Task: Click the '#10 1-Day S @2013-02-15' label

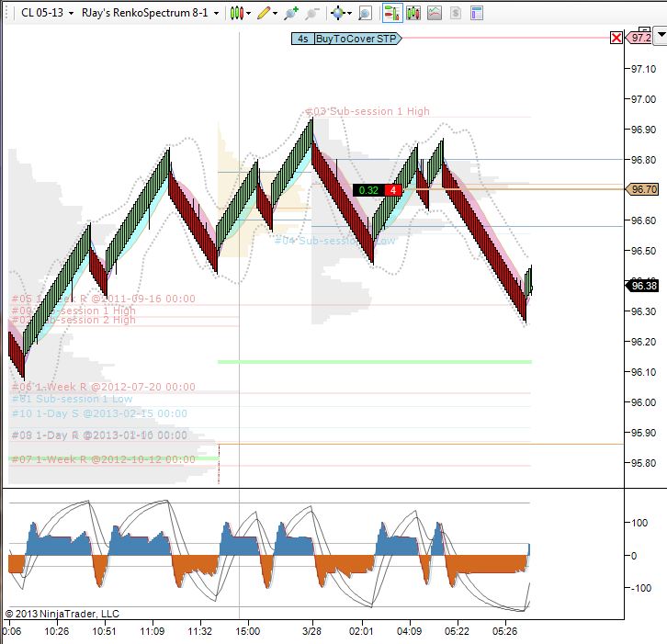Action: coord(99,413)
